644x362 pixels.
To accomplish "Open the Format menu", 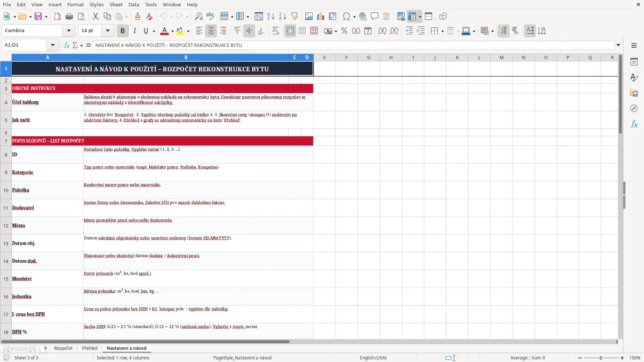I will click(x=76, y=4).
